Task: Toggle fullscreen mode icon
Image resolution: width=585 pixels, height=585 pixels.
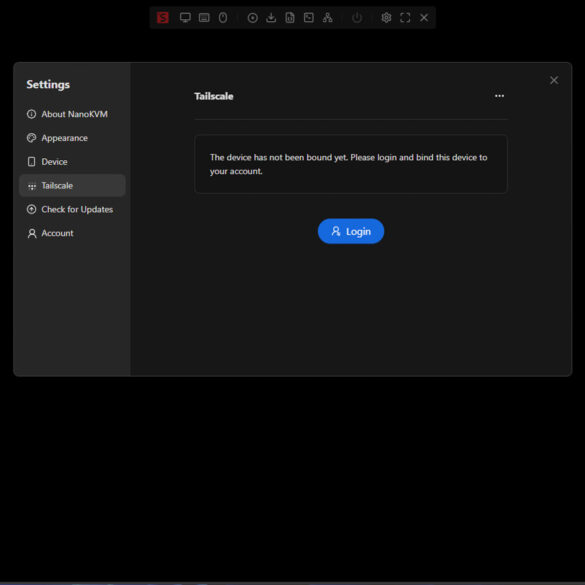Action: click(405, 18)
